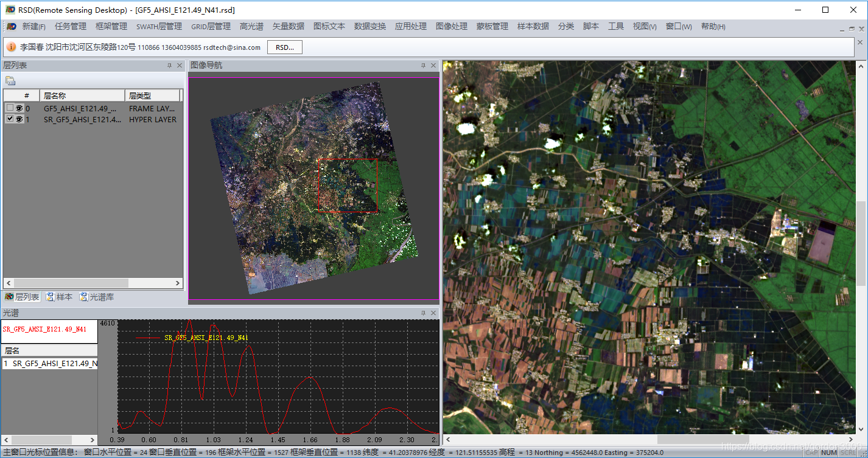Close the 图像导航 panel
Image resolution: width=868 pixels, height=458 pixels.
pos(433,66)
